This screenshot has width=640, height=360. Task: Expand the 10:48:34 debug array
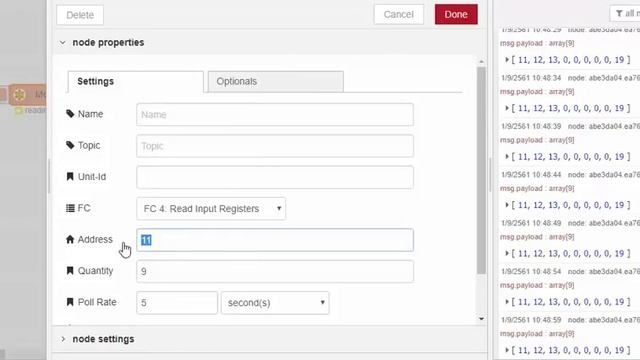(507, 108)
